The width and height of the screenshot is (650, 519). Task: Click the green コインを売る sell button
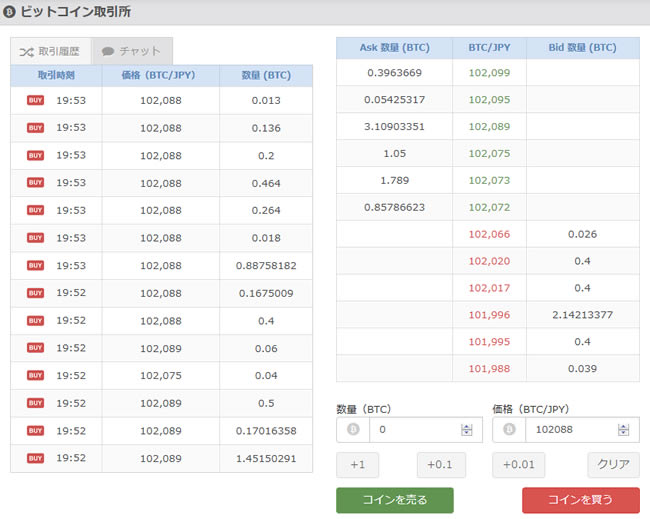(x=395, y=500)
